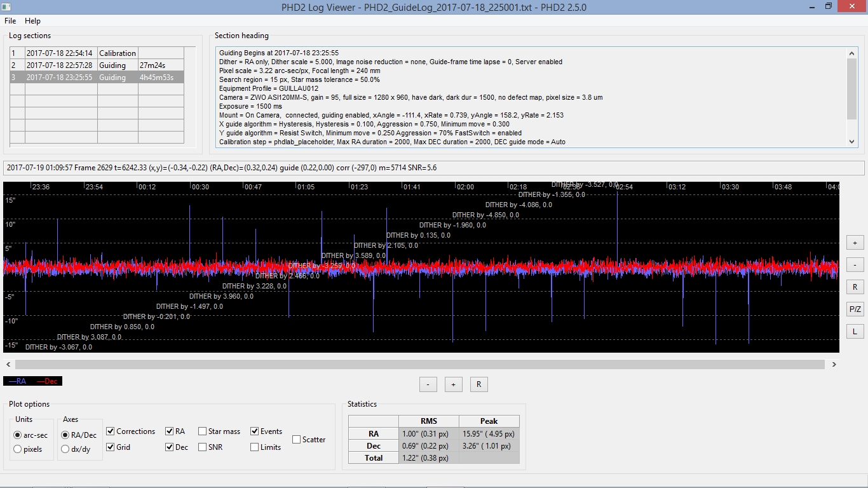
Task: Click the 'DITHER by -3.067, 0.0' event label
Action: pyautogui.click(x=58, y=348)
